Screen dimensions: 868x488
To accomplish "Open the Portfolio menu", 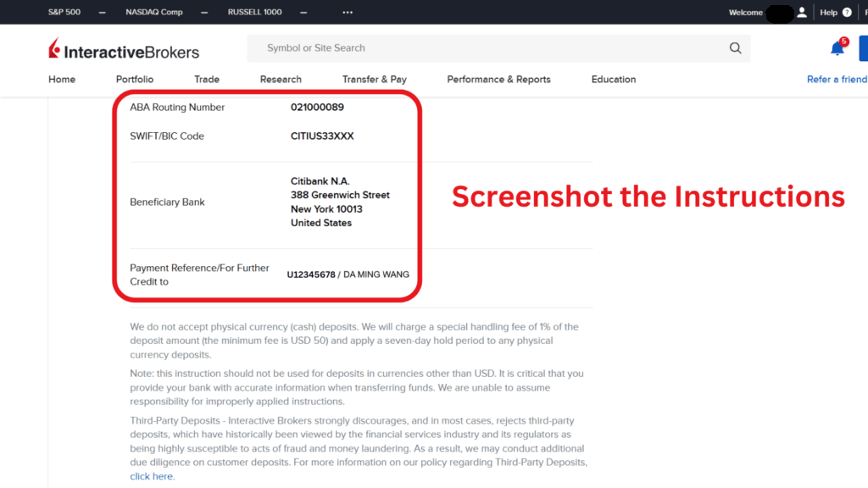I will click(x=134, y=79).
